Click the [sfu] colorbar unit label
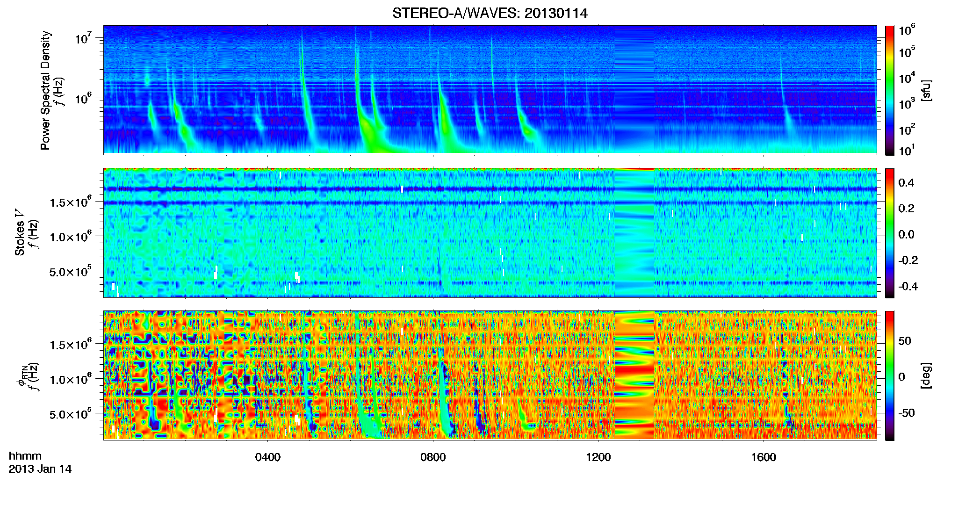 (x=926, y=90)
